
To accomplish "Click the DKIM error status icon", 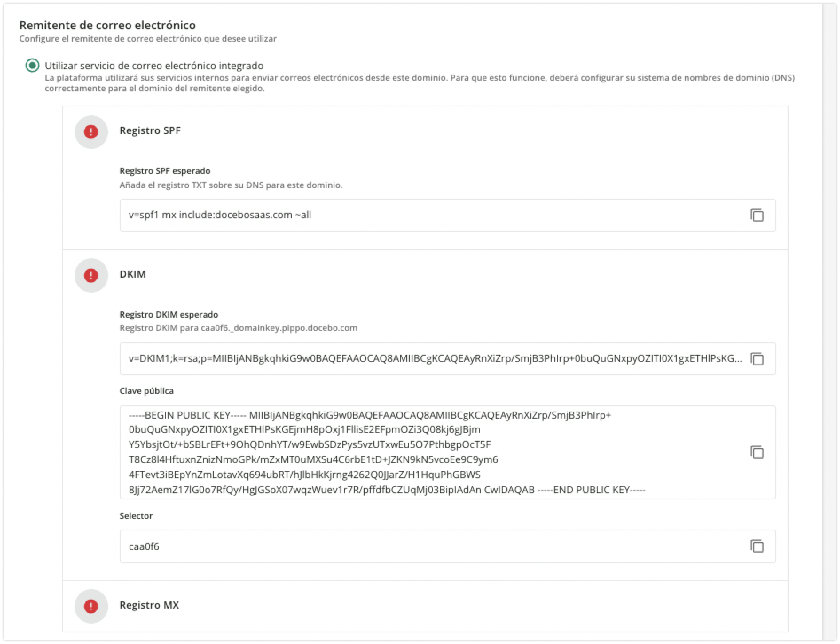I will pos(91,275).
